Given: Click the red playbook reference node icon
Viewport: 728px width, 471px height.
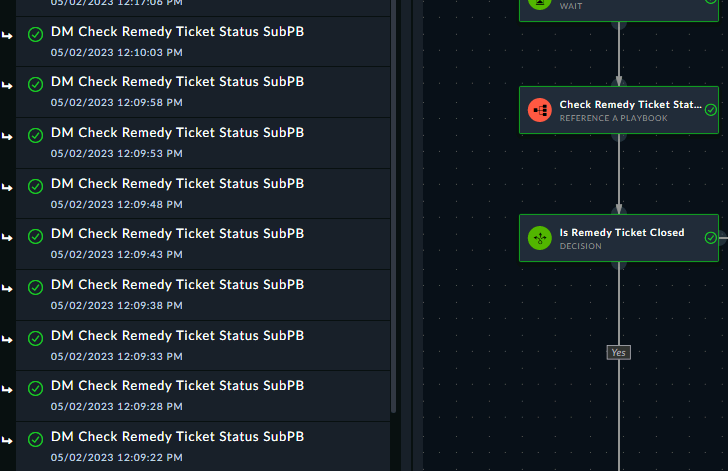Looking at the screenshot, I should point(540,110).
